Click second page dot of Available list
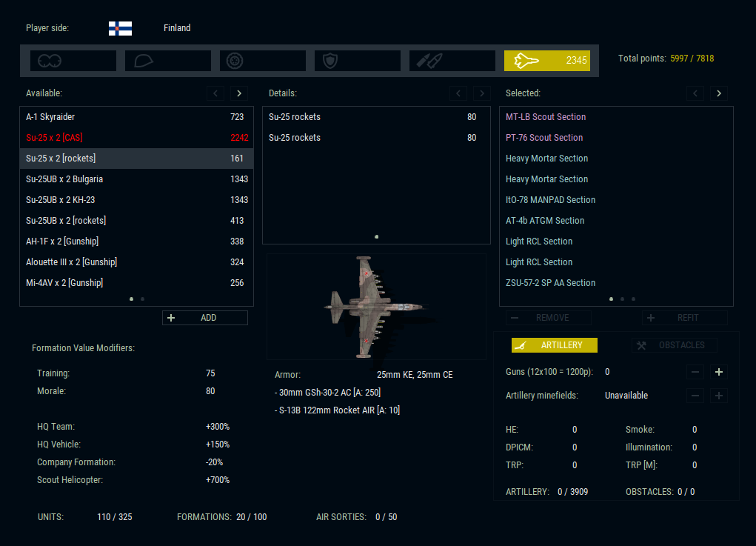Viewport: 756px width, 546px height. click(143, 299)
